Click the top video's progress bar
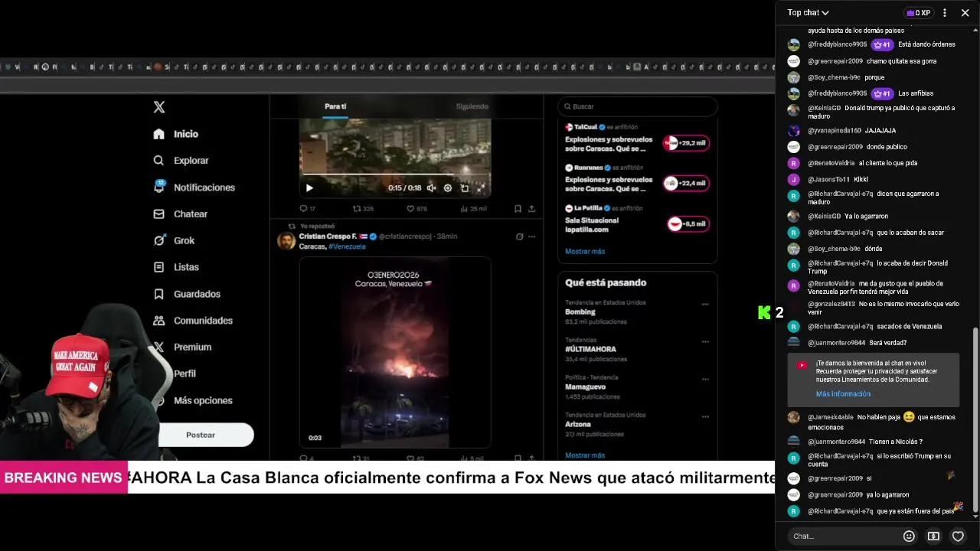The height and width of the screenshot is (551, 980). [x=395, y=175]
